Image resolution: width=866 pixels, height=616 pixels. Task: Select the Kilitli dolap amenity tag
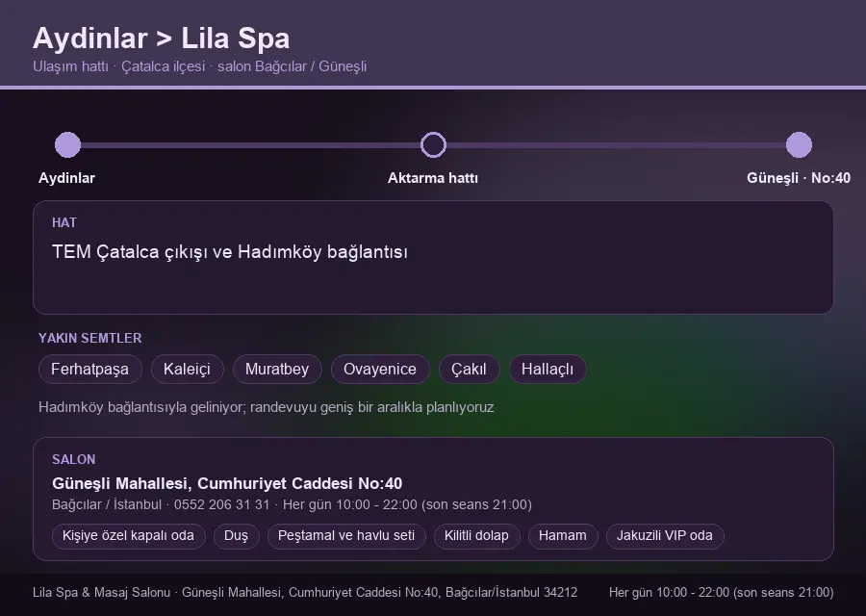476,536
